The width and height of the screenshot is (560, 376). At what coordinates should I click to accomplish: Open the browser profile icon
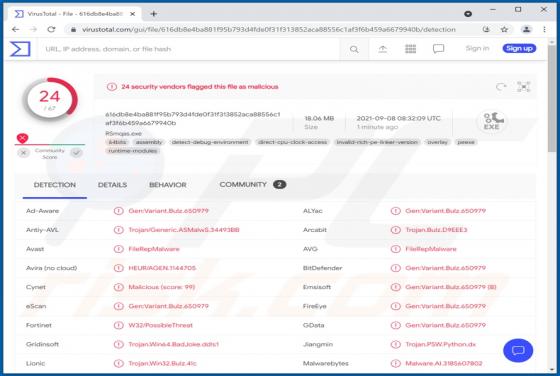click(526, 30)
